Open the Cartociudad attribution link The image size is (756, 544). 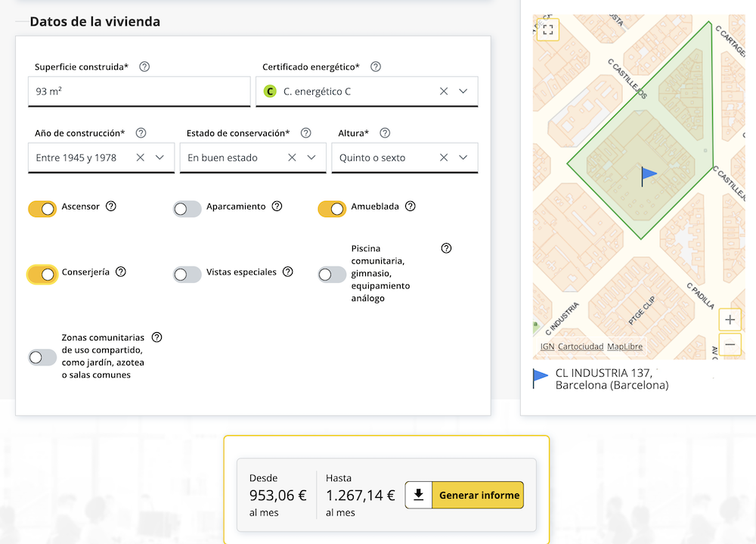click(x=581, y=347)
